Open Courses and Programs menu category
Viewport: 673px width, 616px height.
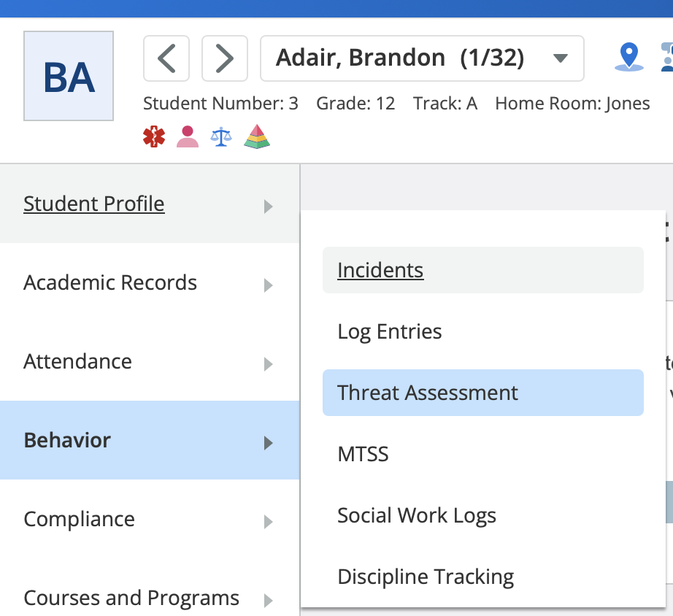pos(150,598)
